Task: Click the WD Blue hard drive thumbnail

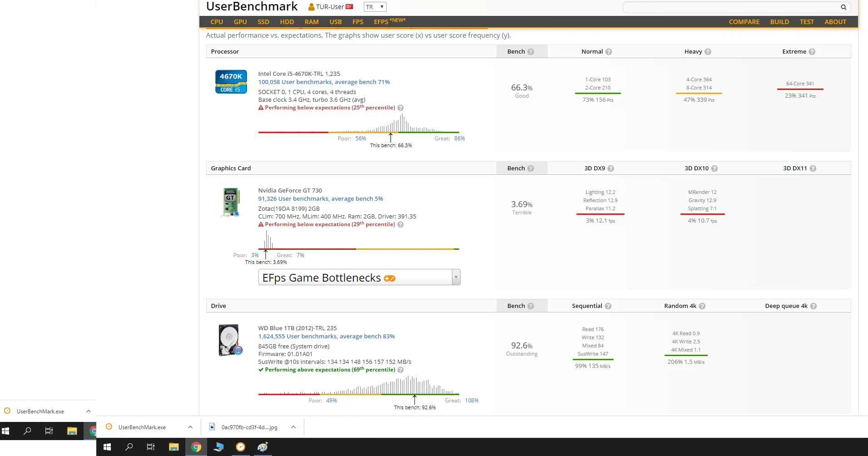Action: [x=231, y=340]
